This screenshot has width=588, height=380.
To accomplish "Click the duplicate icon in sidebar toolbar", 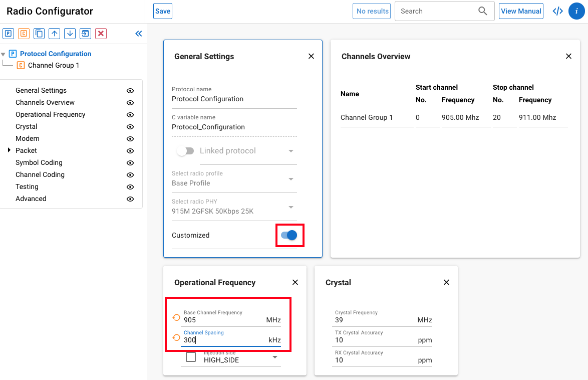I will click(39, 34).
